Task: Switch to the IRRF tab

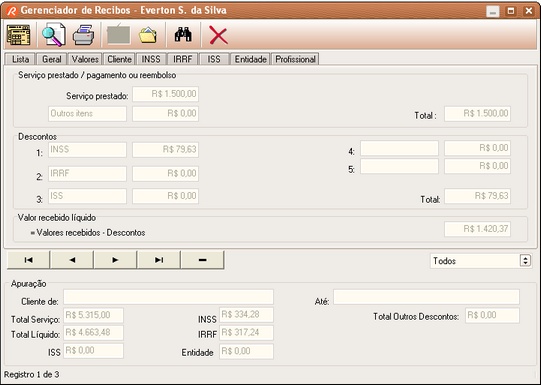Action: (x=183, y=59)
